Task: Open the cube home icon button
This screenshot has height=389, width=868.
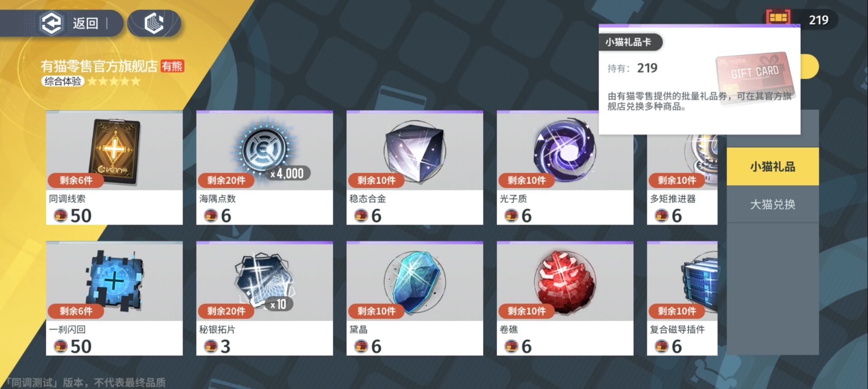Action: click(154, 23)
